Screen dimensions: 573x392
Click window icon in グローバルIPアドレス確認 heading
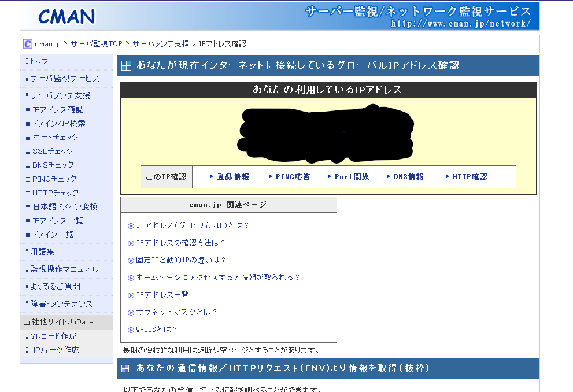(126, 66)
